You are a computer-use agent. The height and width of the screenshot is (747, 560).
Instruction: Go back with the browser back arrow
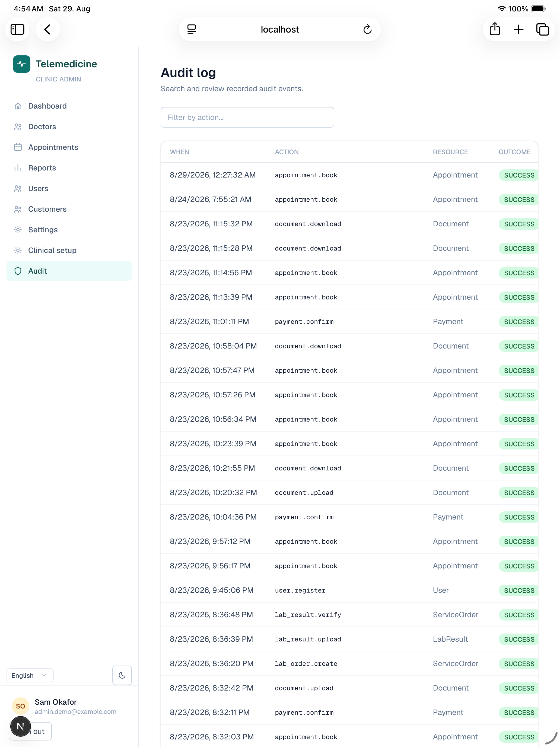coord(47,29)
